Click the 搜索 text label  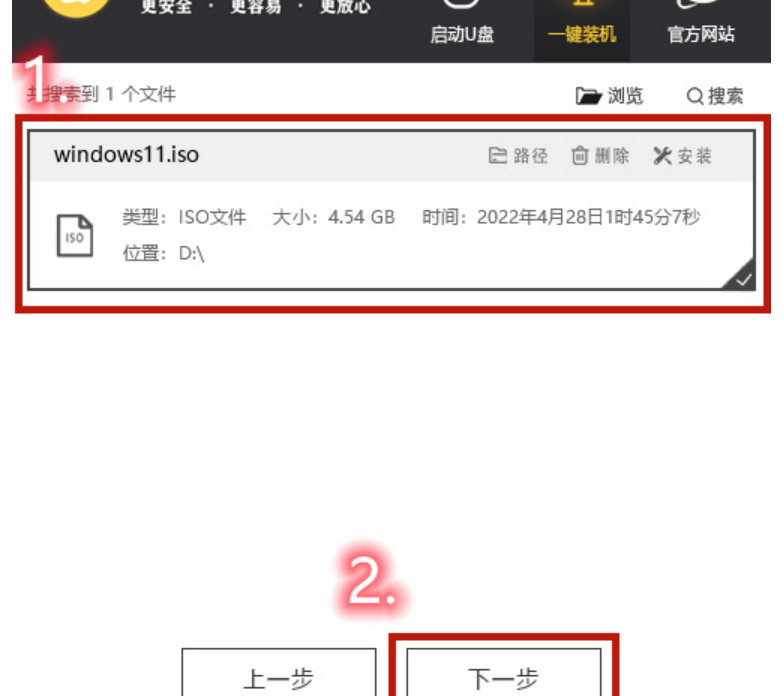pos(726,96)
